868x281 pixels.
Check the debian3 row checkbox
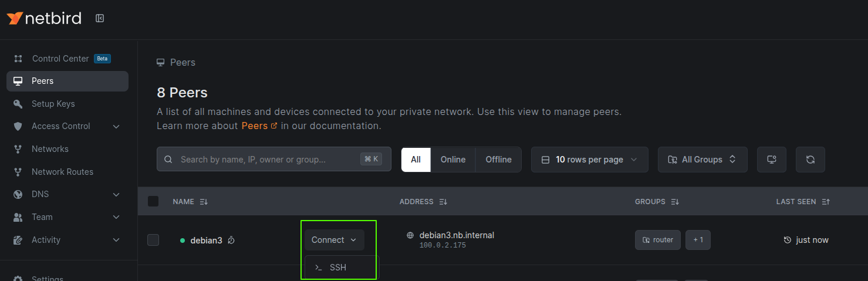[153, 240]
